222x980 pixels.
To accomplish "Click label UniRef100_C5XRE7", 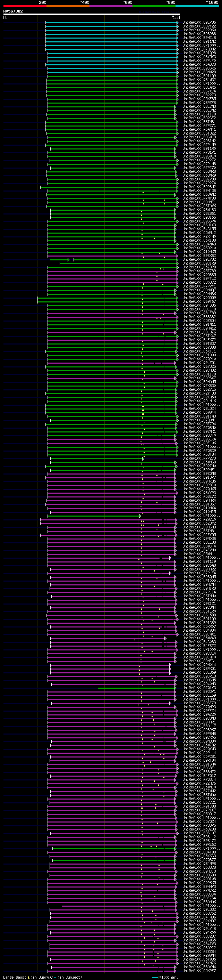I will coord(199,971).
